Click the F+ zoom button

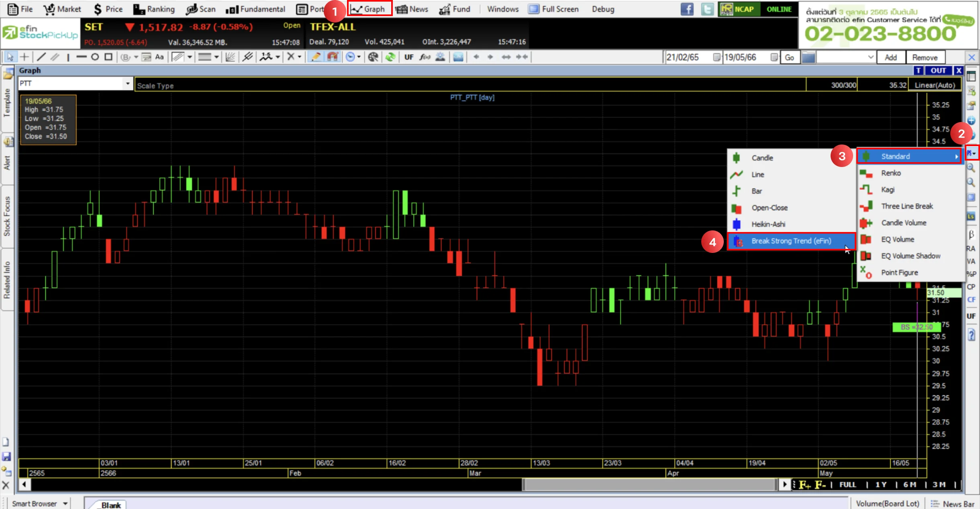[x=805, y=485]
